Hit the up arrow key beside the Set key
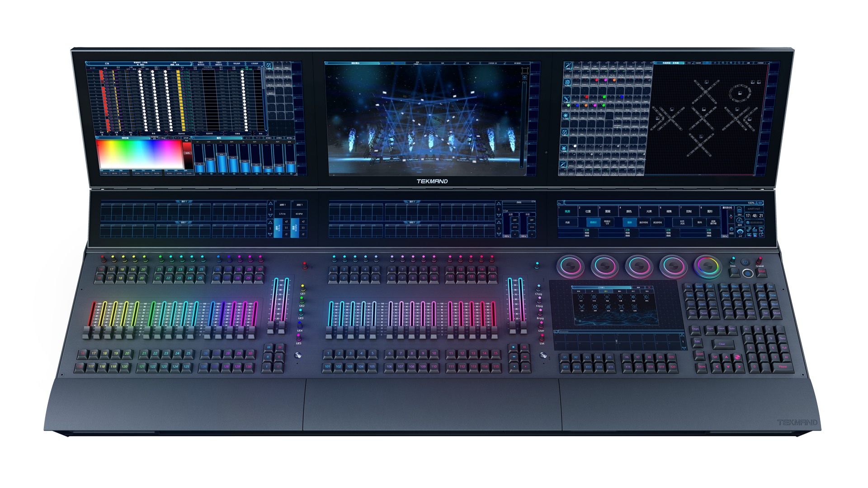 726,357
